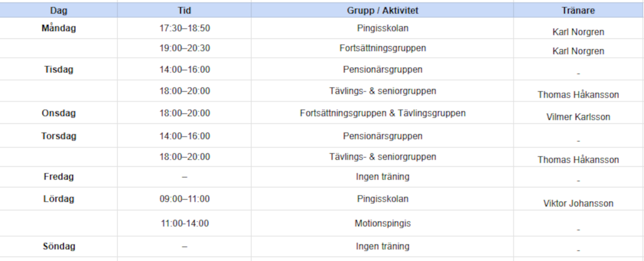
Task: Click the Fredag day cell
Action: point(59,177)
